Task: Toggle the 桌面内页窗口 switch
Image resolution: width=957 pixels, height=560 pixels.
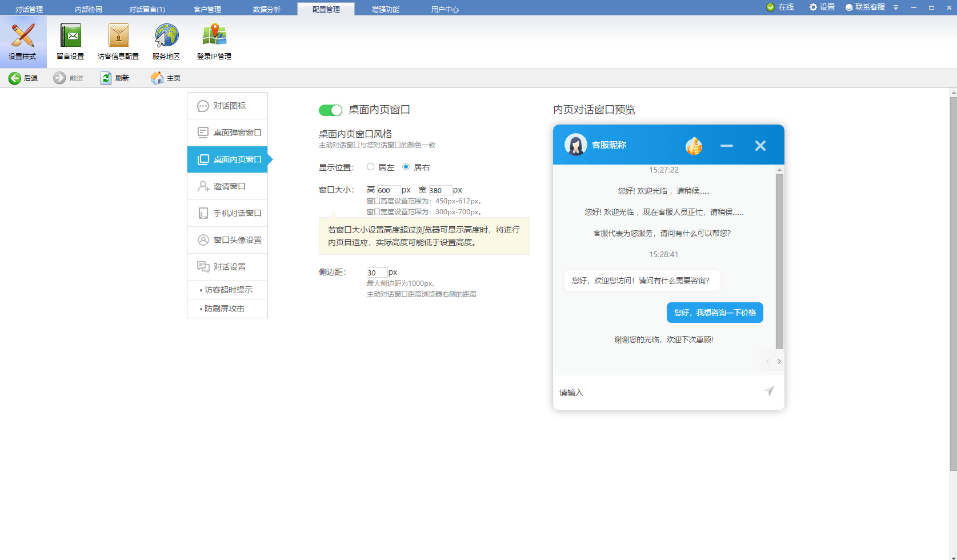Action: (x=330, y=110)
